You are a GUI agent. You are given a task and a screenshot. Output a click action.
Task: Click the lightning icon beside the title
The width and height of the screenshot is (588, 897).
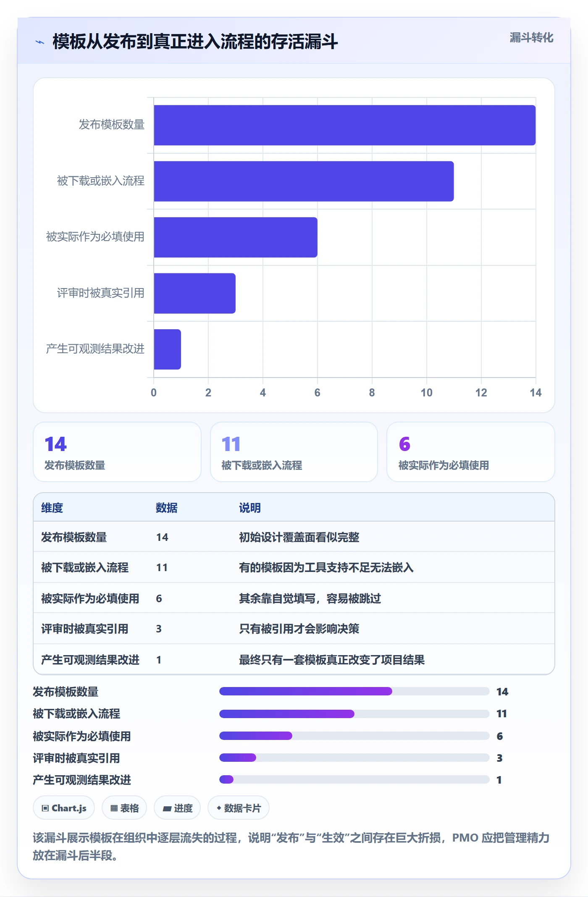(x=40, y=42)
